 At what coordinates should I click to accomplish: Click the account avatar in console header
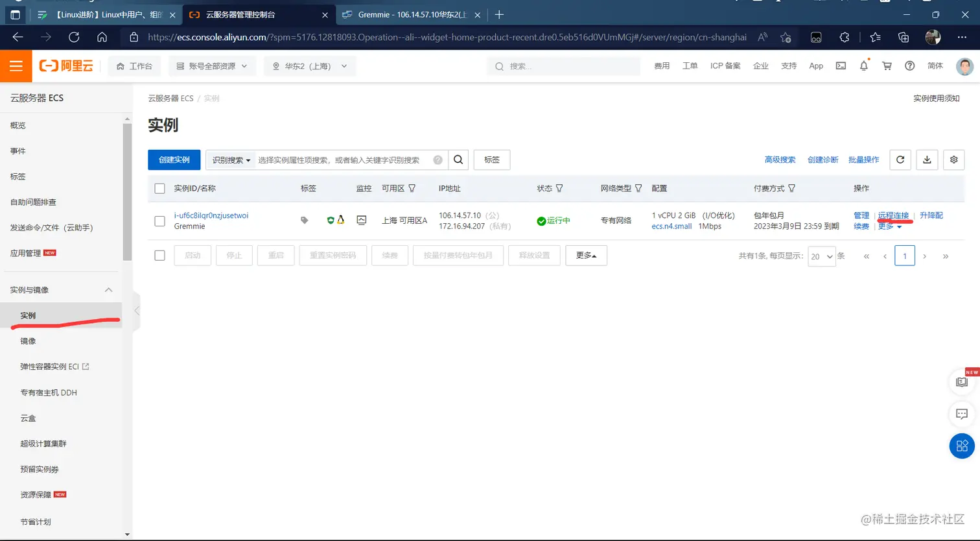point(965,66)
